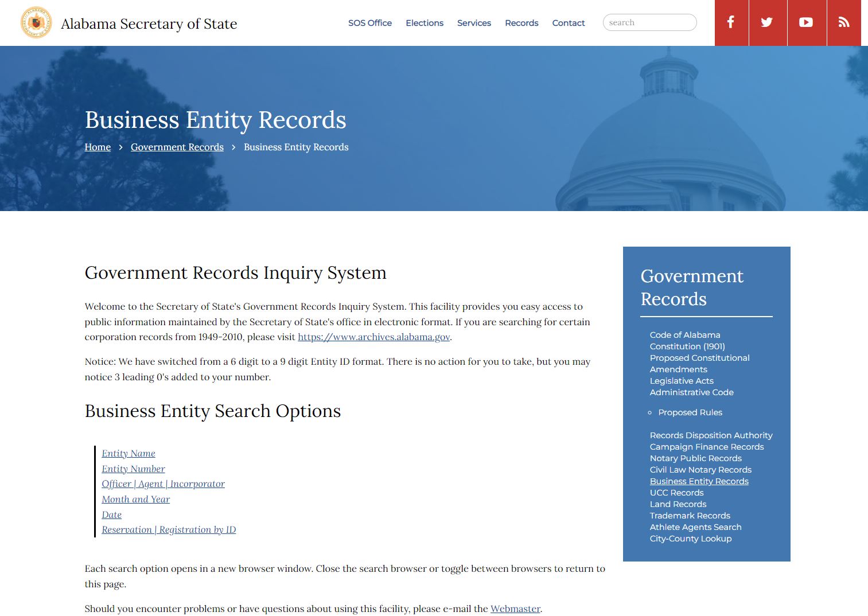Open Reservation | Registration by ID search
Screen dimensions: 868x616
coord(169,529)
